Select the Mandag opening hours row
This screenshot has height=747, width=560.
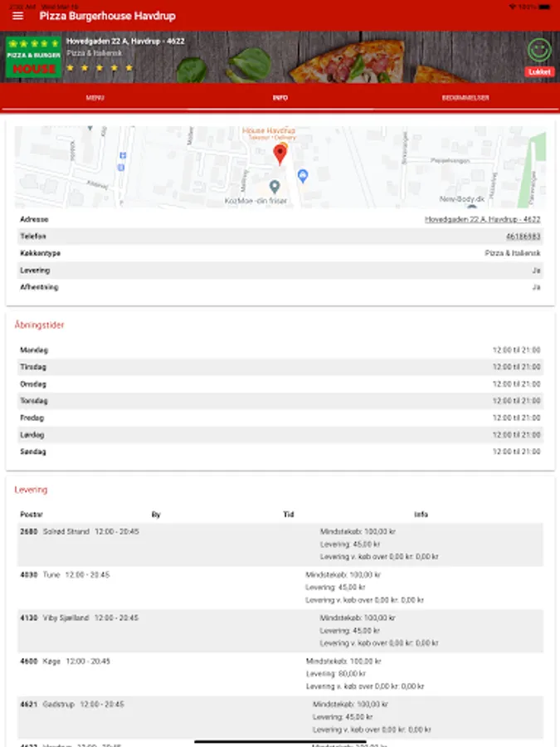(280, 350)
